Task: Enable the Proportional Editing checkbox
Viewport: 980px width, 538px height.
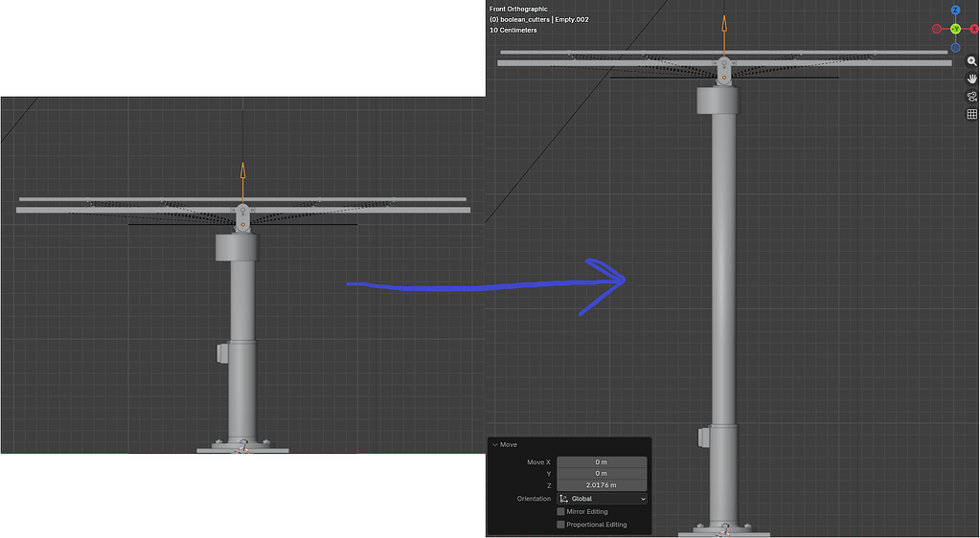Action: (x=560, y=525)
